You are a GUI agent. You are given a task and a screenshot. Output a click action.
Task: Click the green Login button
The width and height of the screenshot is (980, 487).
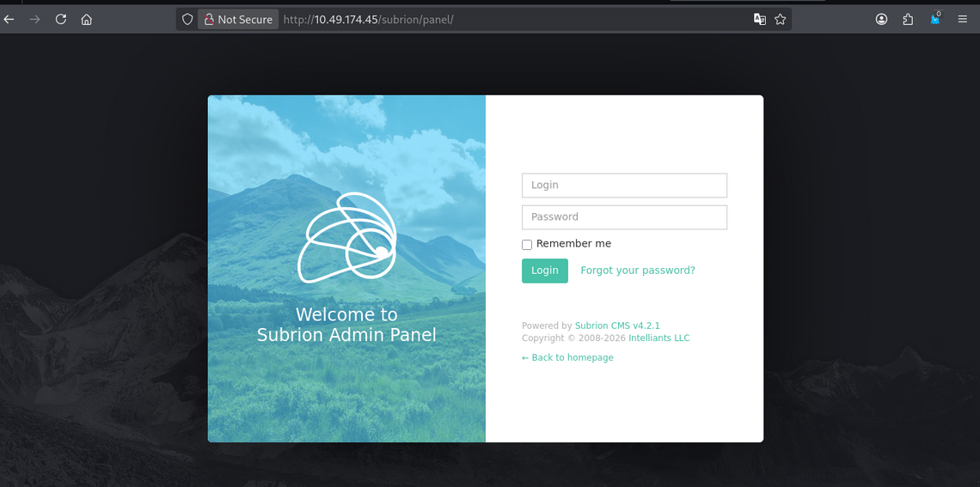pos(544,271)
